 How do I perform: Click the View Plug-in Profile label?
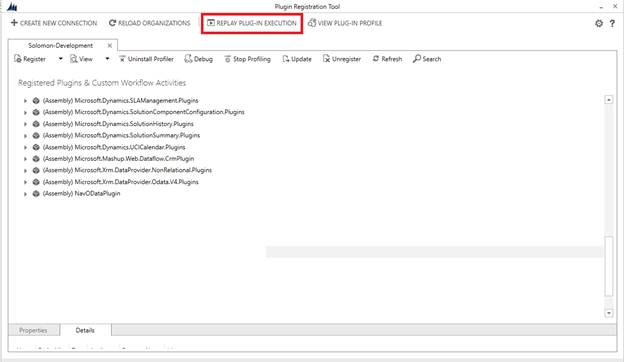click(x=350, y=23)
